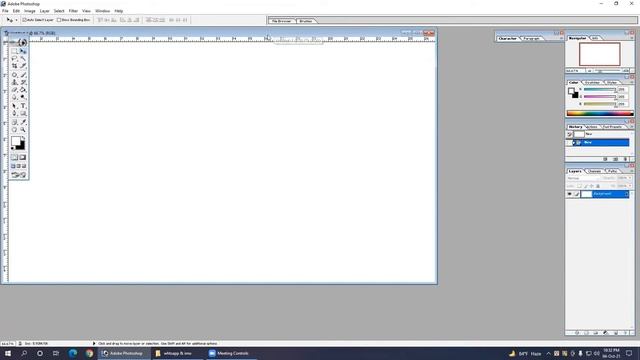This screenshot has height=360, width=640.
Task: Show hidden system tray icons chevron
Action: [x=548, y=353]
